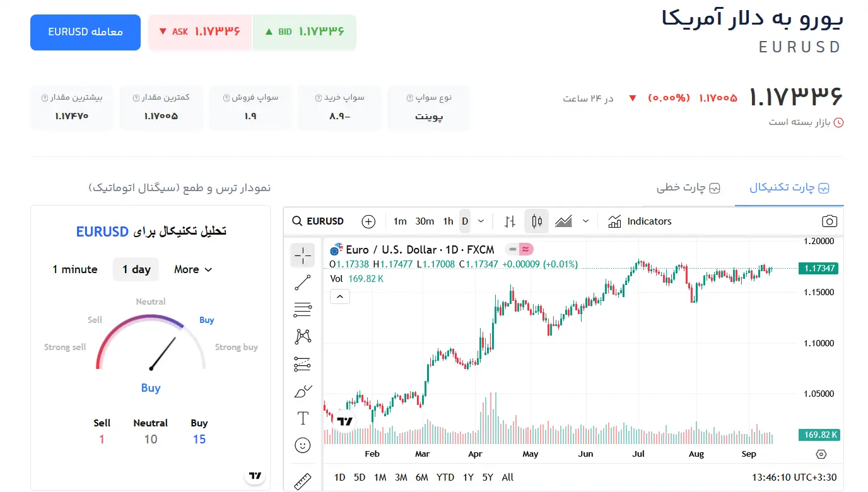
Task: Select the 1 day analysis interval
Action: [x=136, y=269]
